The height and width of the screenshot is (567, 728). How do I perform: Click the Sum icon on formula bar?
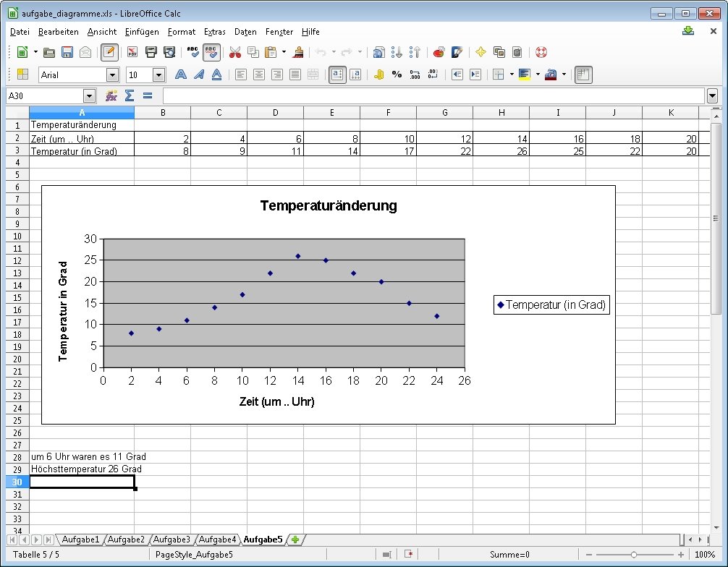coord(129,95)
